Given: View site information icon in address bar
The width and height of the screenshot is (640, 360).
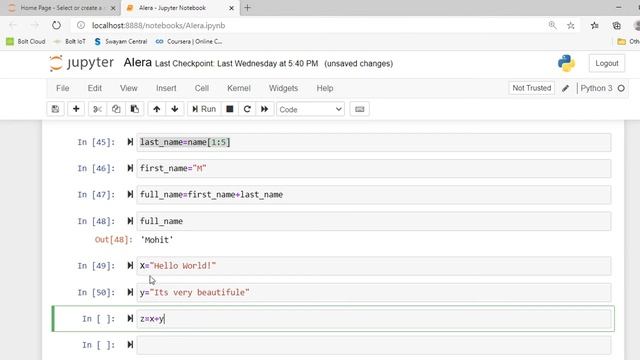Looking at the screenshot, I should 81,25.
